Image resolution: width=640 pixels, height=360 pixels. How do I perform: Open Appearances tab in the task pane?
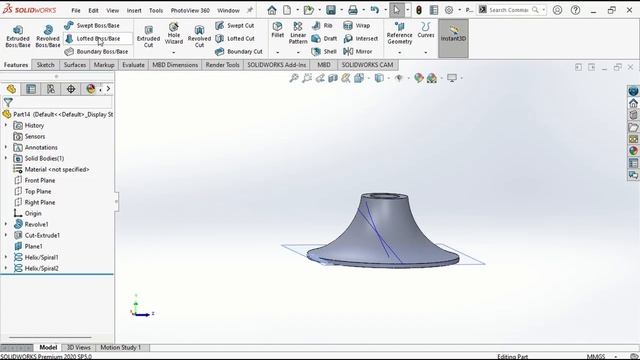(x=633, y=151)
